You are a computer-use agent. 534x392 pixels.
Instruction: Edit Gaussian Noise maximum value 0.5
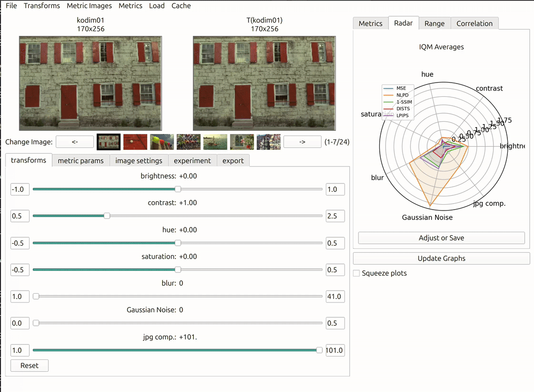(x=335, y=323)
